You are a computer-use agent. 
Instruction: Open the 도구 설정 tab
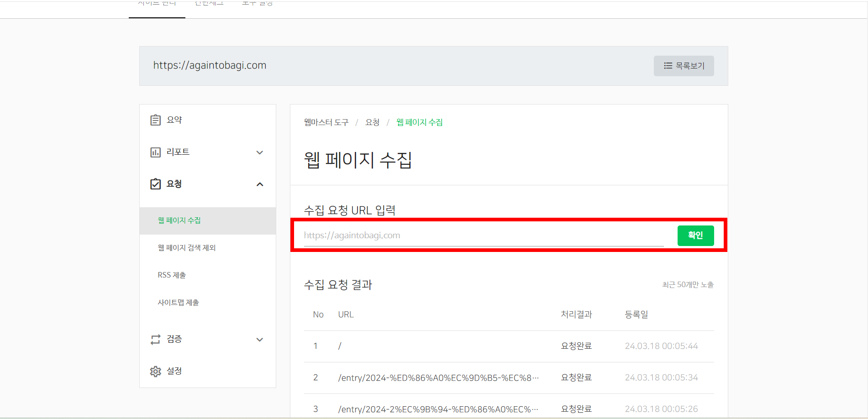click(257, 4)
